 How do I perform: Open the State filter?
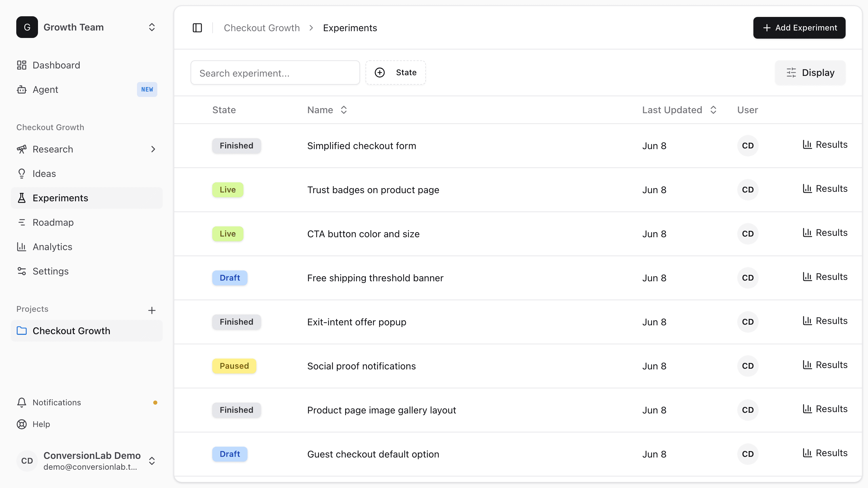pyautogui.click(x=395, y=73)
